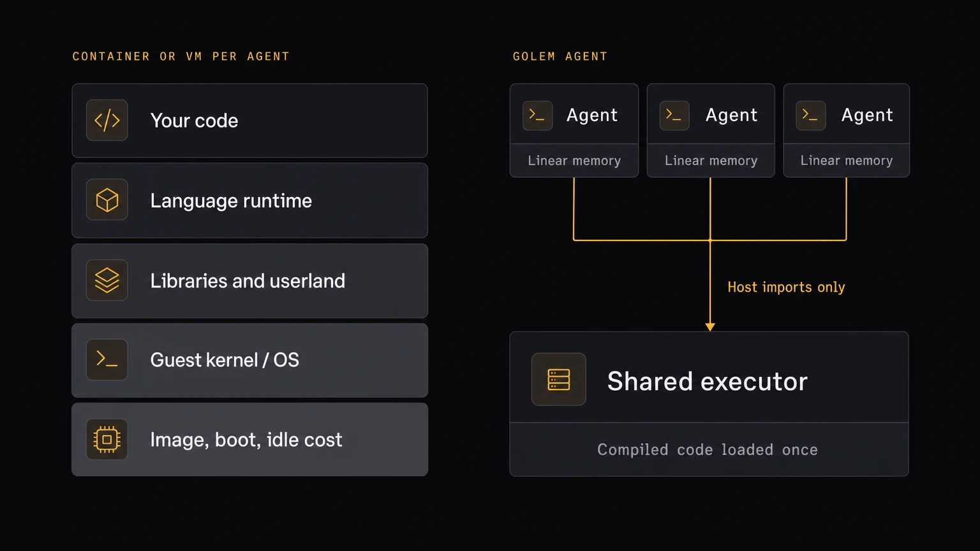Click the cube icon beside Language runtime
Image resolution: width=980 pixels, height=551 pixels.
[x=107, y=200]
